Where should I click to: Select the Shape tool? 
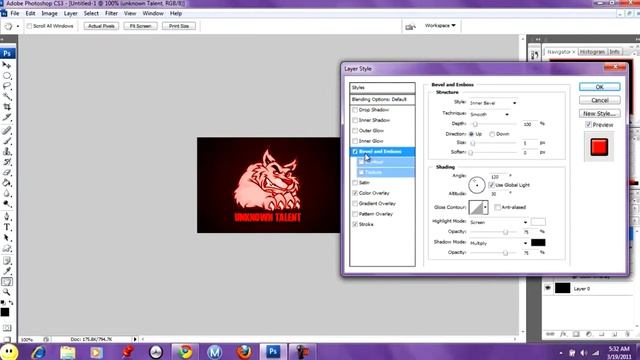(7, 249)
